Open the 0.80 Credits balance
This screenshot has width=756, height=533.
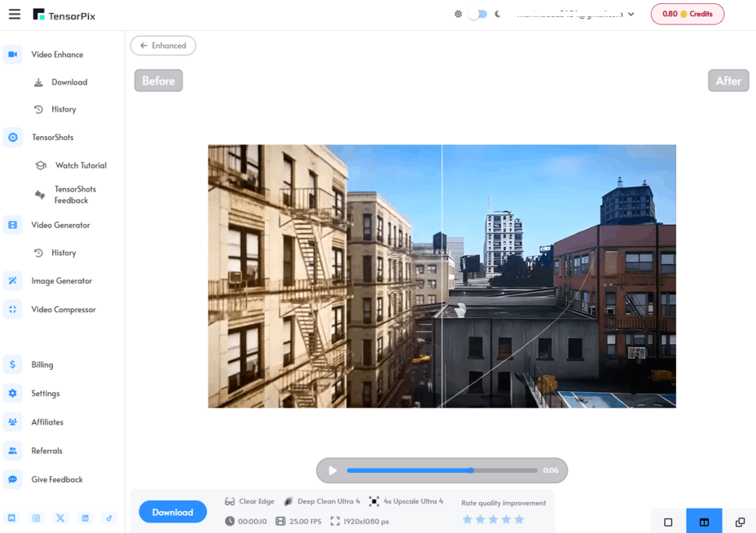click(687, 14)
